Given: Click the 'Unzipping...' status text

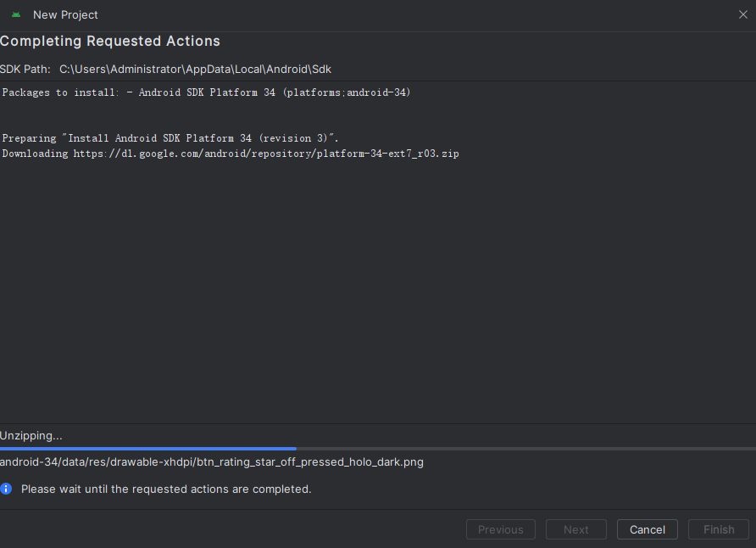Looking at the screenshot, I should [x=31, y=435].
